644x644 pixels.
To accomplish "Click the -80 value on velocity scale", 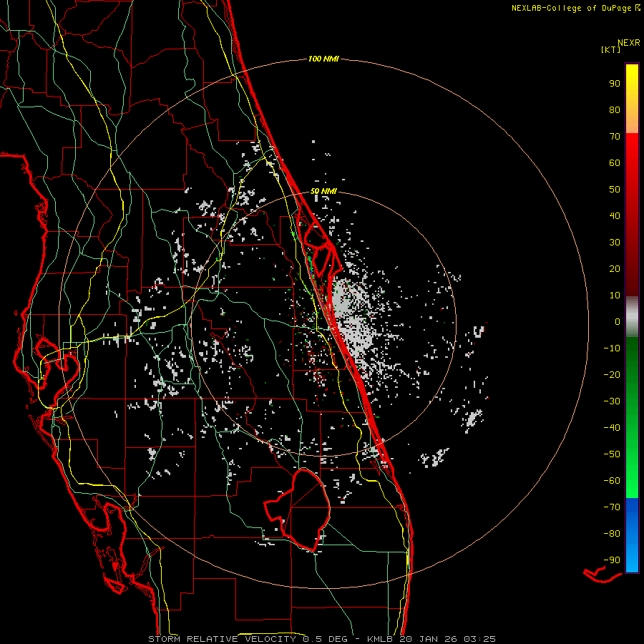I will [x=612, y=534].
